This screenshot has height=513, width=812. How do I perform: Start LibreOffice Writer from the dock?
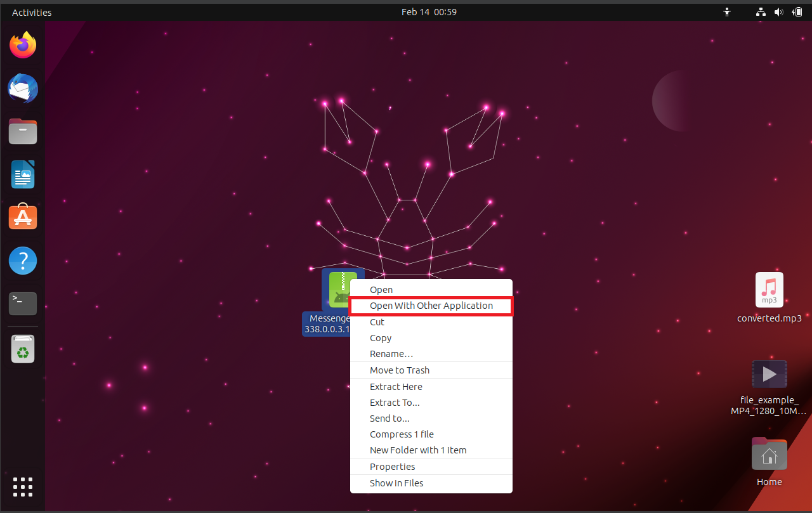pos(23,174)
